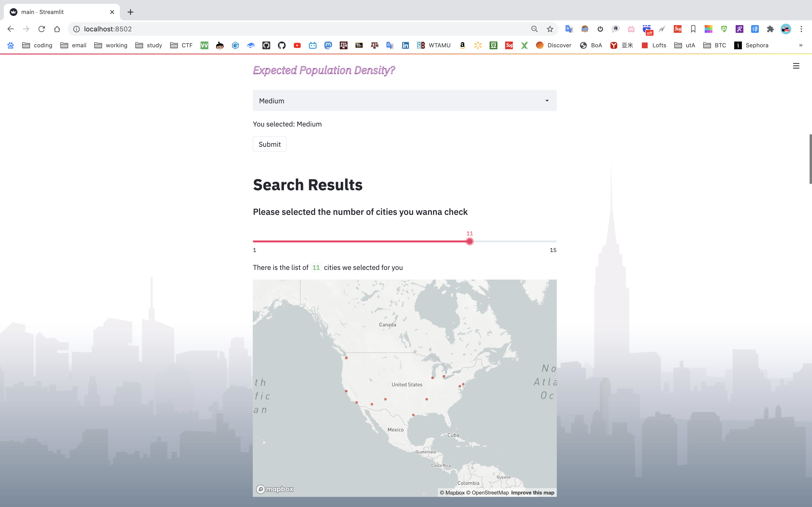Click the LinkedIn bookmark icon

tap(405, 45)
